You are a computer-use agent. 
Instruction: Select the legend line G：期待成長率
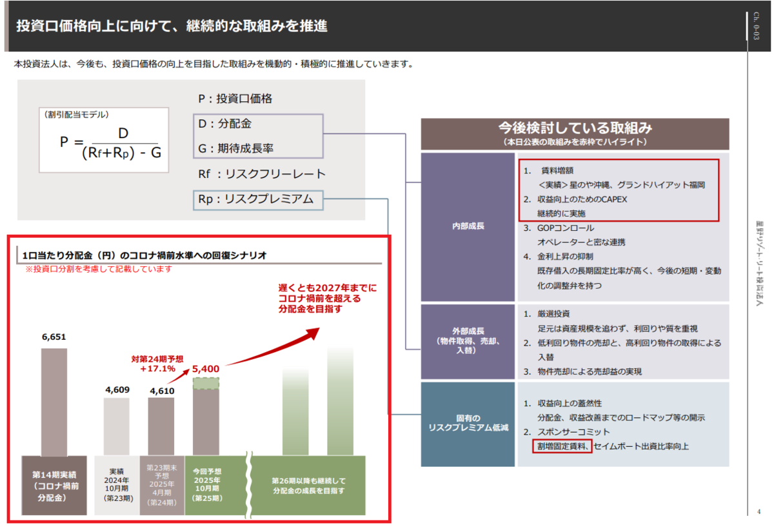pyautogui.click(x=236, y=148)
